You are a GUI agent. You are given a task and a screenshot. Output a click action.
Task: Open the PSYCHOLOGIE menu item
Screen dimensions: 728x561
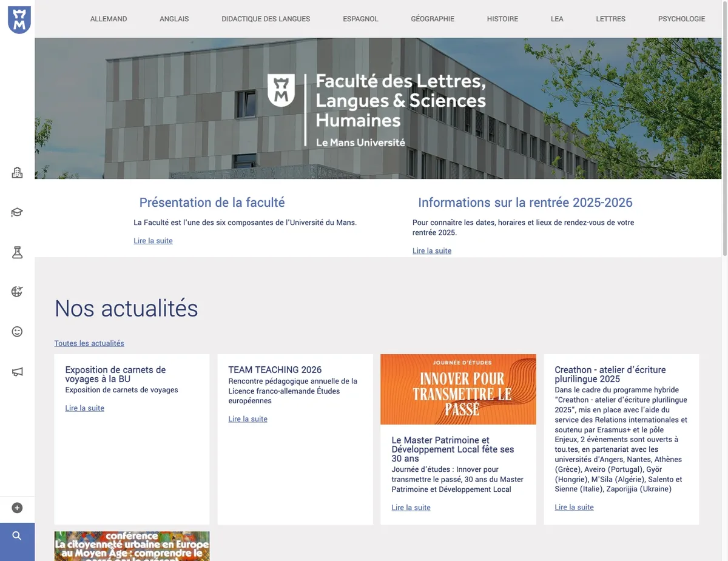(681, 19)
